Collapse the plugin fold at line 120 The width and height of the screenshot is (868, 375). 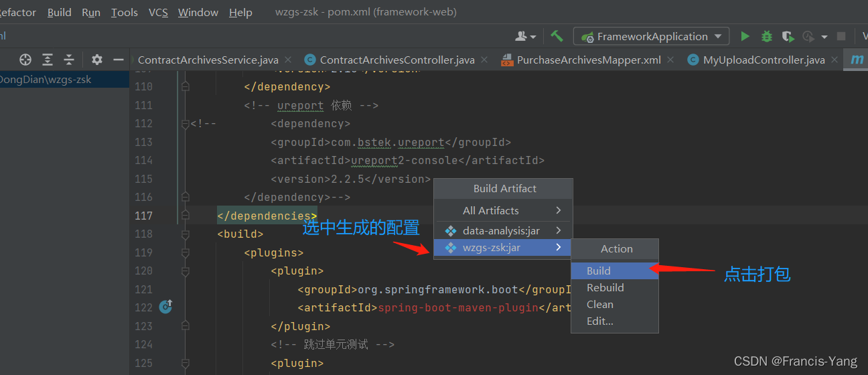click(186, 271)
